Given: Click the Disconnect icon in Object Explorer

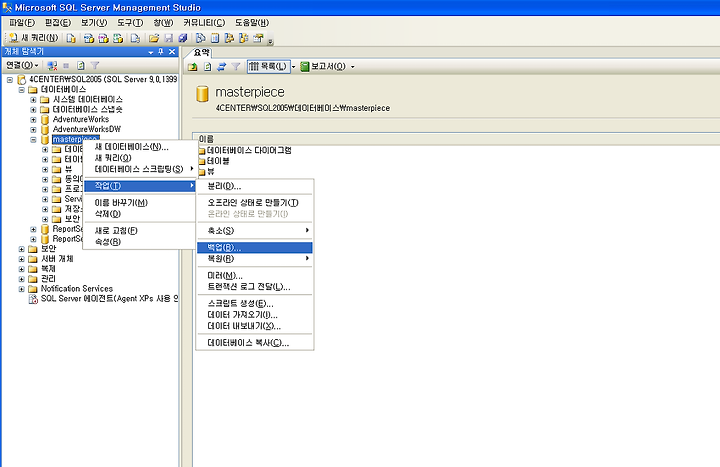Looking at the screenshot, I should point(52,66).
